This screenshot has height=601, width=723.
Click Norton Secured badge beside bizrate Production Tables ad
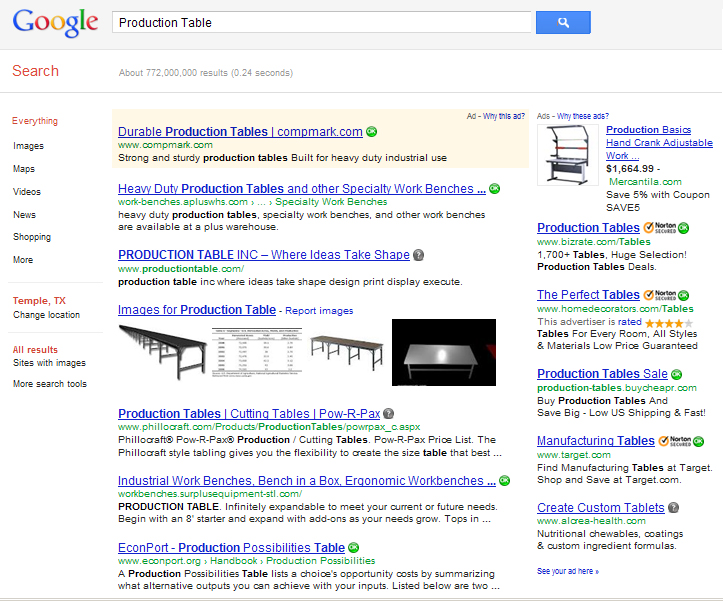click(660, 227)
